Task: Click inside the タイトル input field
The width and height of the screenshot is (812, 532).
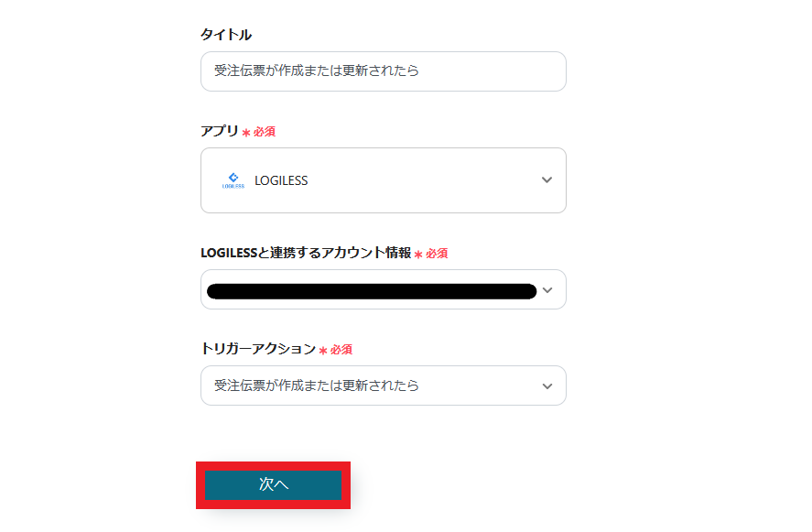Action: (x=383, y=71)
